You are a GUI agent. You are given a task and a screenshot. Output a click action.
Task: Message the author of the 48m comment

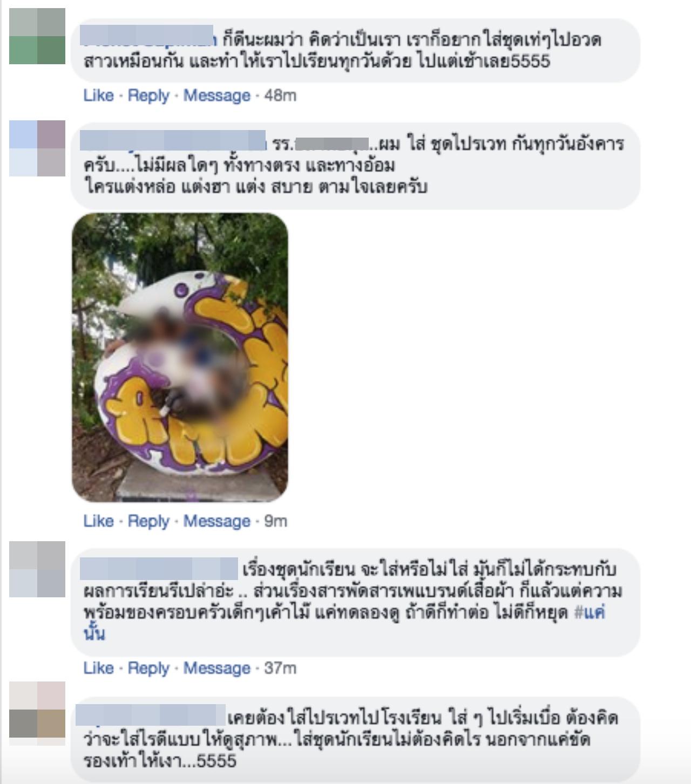[x=217, y=96]
